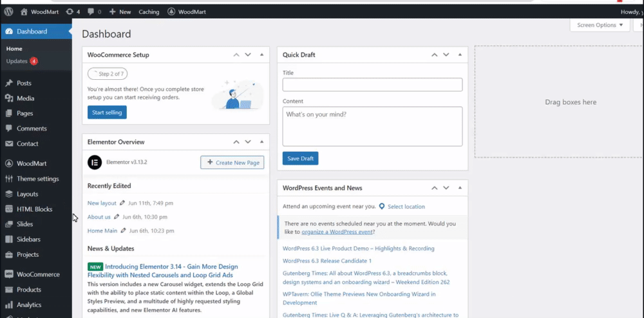Open the Home Main recent edit
Image resolution: width=644 pixels, height=318 pixels.
(102, 231)
